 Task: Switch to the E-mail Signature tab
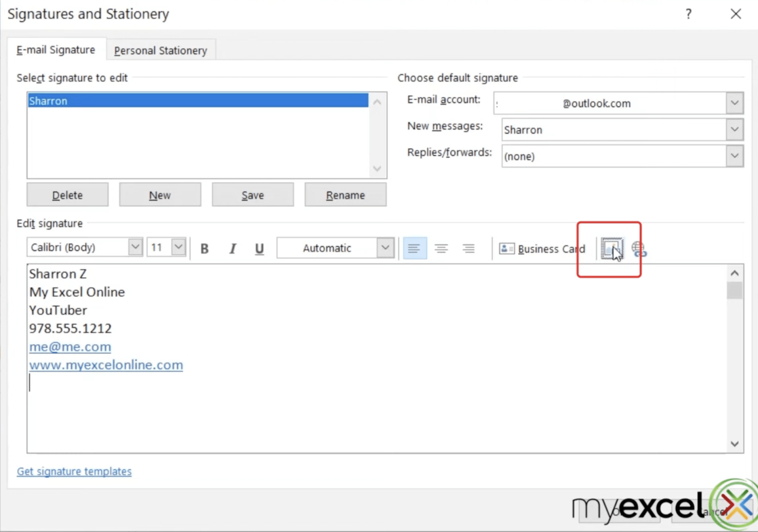55,49
